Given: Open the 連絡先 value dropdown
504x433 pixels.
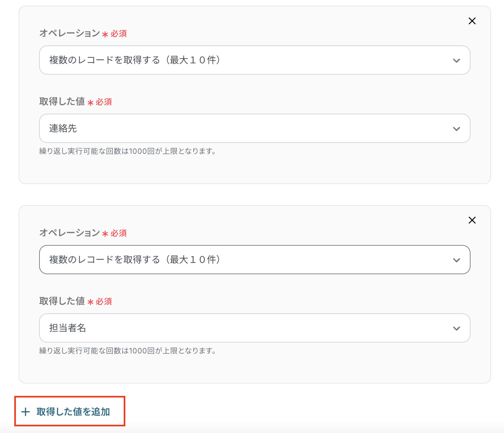Looking at the screenshot, I should pyautogui.click(x=232, y=128).
